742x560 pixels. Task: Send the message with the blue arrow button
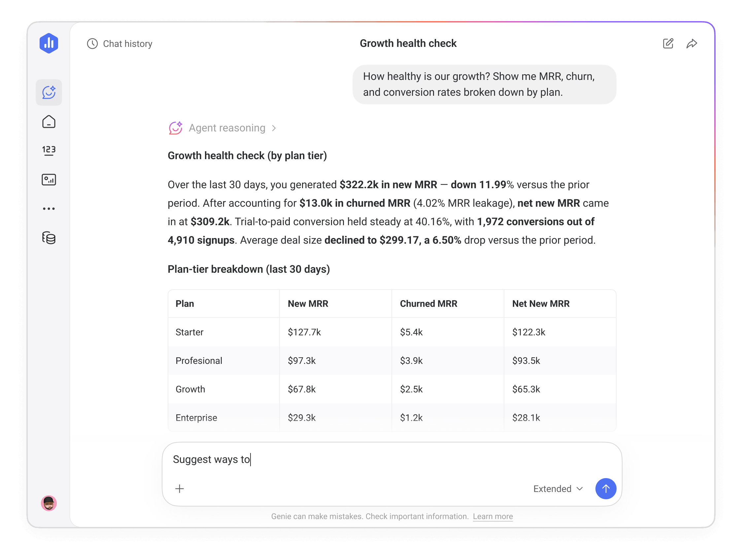click(605, 489)
